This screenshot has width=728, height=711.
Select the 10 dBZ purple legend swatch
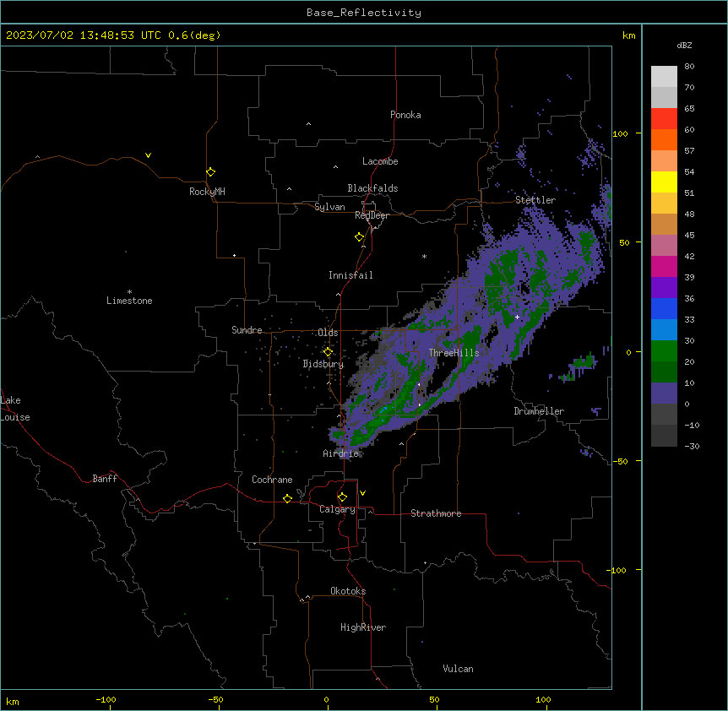click(x=664, y=393)
